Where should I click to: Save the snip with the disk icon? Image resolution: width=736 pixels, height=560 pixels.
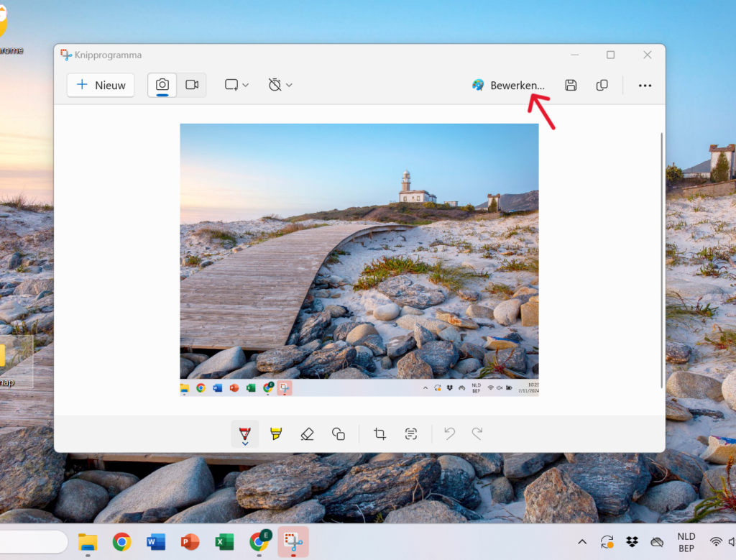click(571, 85)
